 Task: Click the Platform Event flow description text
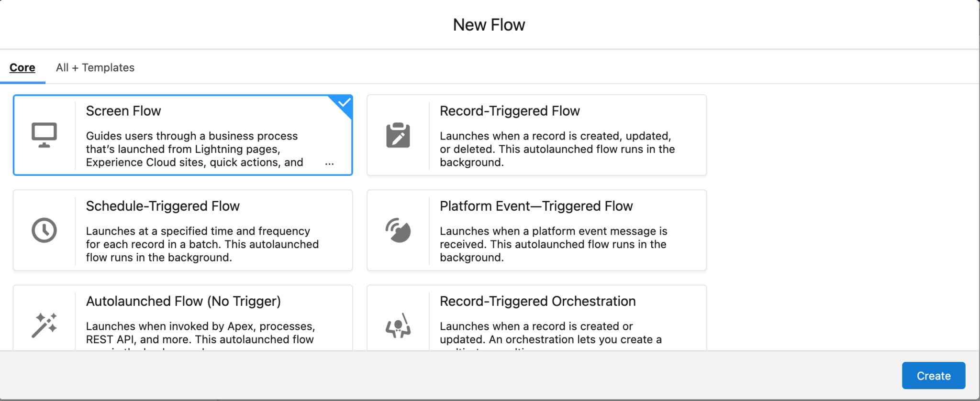click(x=553, y=244)
